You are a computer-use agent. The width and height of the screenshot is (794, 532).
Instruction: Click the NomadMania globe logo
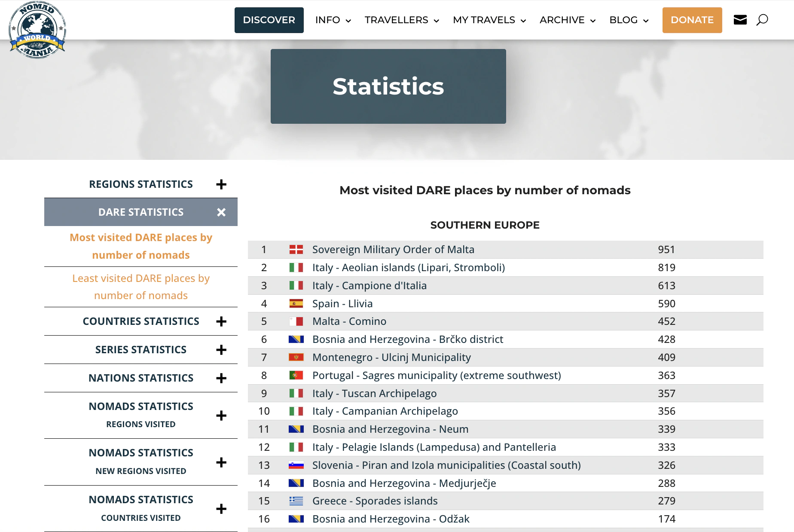(37, 30)
